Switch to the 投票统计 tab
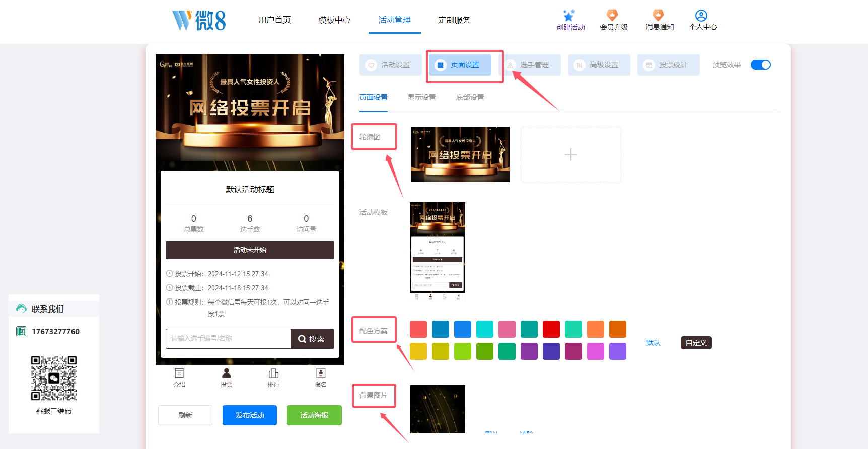 coord(669,65)
